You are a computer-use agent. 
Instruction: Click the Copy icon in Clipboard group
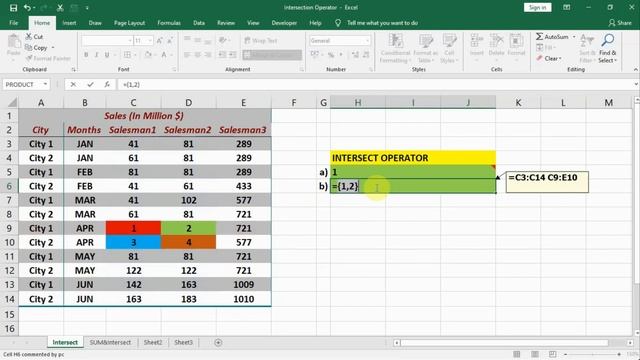[29, 48]
